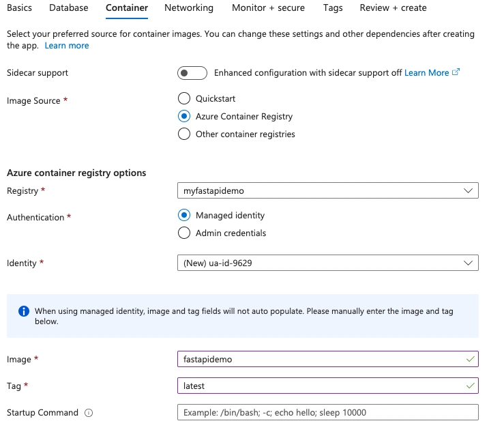Viewport: 504px width, 434px height.
Task: Select Managed identity authentication
Action: tap(184, 215)
